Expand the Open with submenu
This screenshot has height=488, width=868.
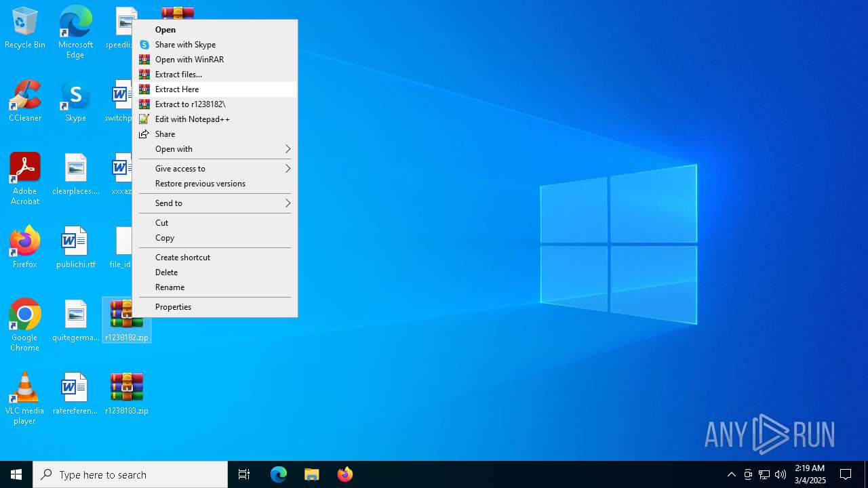[x=215, y=149]
